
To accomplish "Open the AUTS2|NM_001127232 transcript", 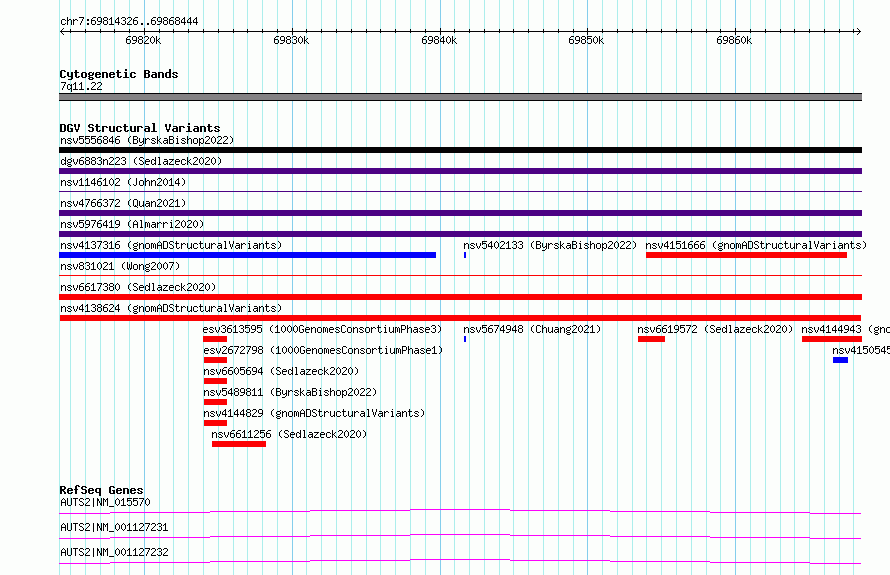I will [x=114, y=552].
